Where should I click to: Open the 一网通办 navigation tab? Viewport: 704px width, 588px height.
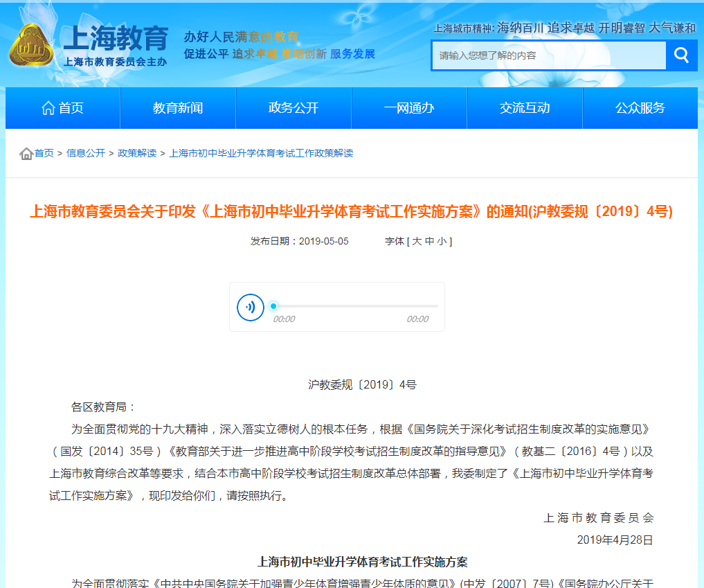(409, 108)
